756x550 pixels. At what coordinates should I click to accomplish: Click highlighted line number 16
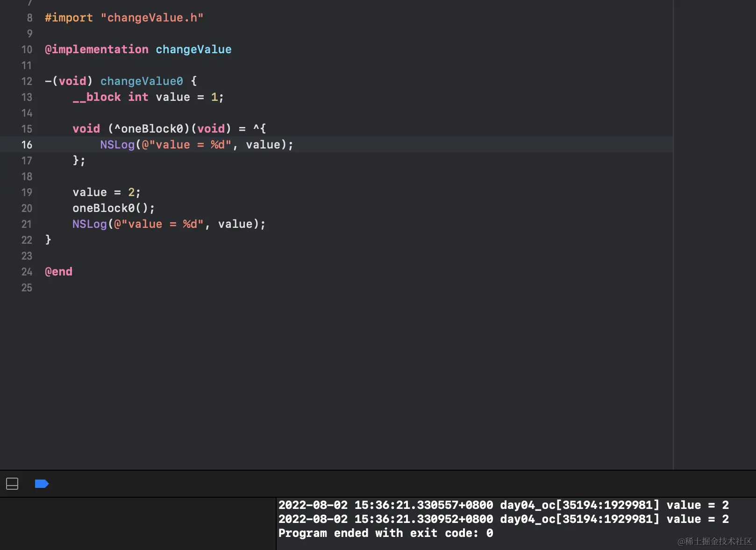(27, 145)
